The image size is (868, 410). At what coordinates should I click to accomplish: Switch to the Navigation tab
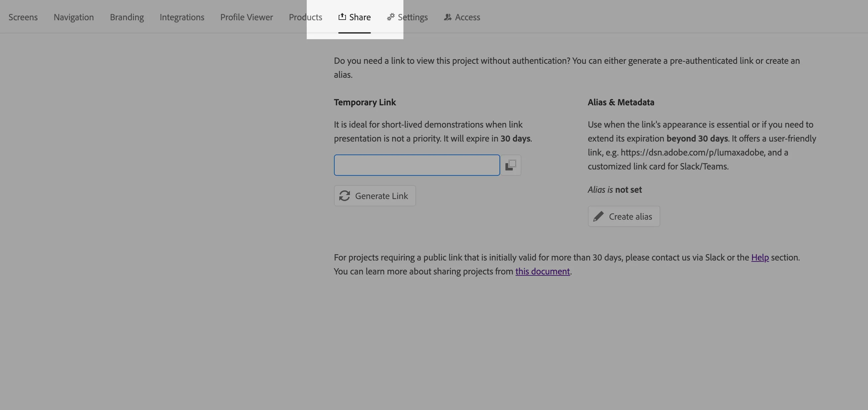[74, 17]
